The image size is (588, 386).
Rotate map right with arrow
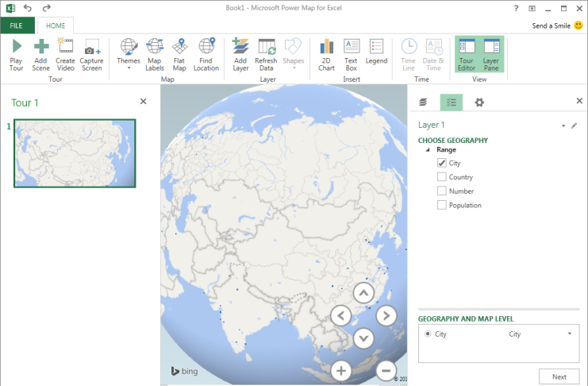coord(386,315)
